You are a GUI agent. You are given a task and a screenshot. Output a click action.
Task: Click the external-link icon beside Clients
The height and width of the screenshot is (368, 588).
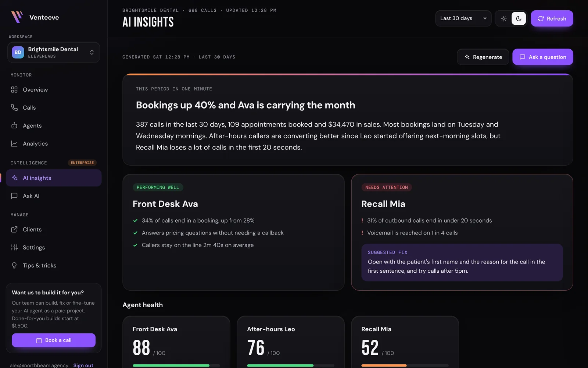coord(14,229)
